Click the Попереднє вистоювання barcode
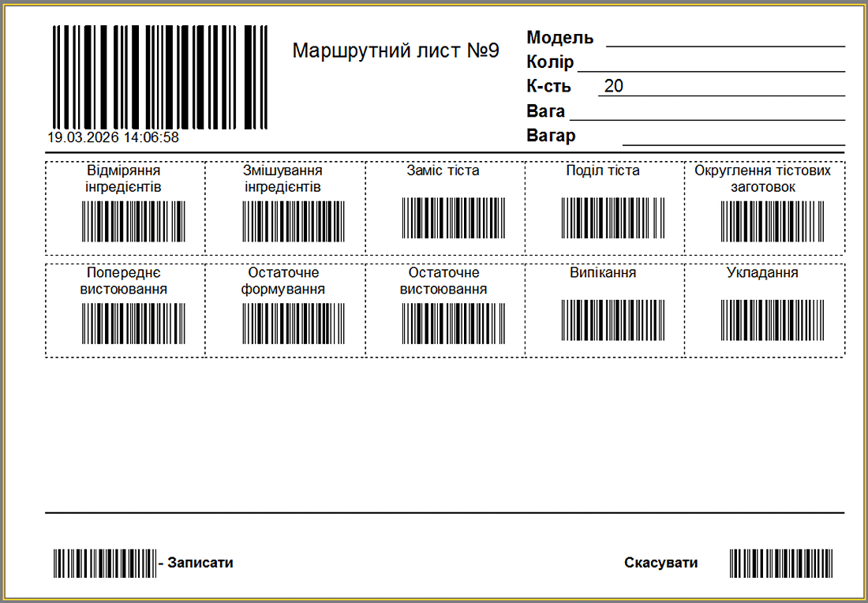Image resolution: width=868 pixels, height=603 pixels. pyautogui.click(x=133, y=324)
